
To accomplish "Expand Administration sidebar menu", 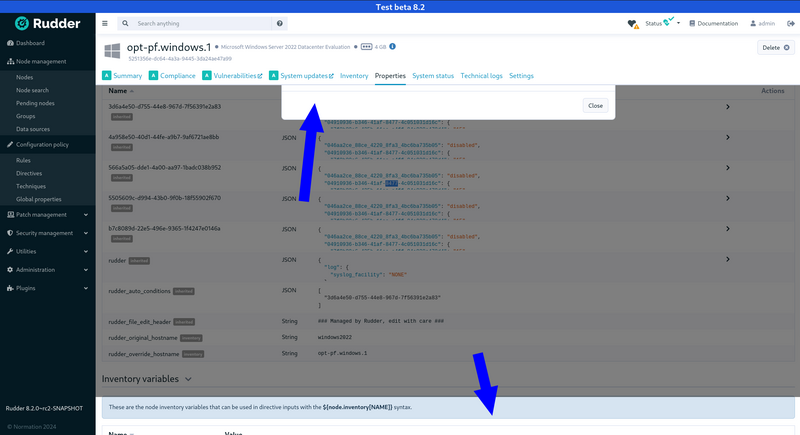I will tap(47, 270).
